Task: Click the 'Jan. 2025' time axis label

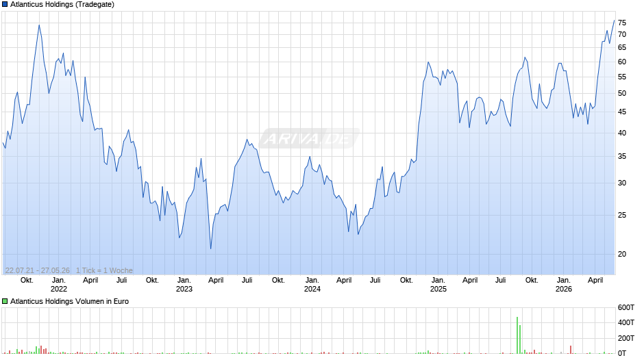Action: 438,285
